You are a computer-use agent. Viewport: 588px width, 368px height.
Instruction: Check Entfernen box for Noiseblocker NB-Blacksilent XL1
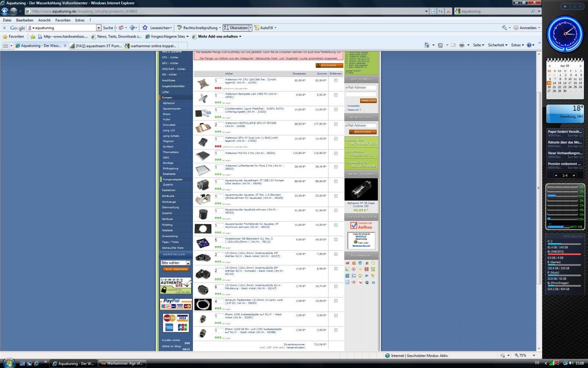pyautogui.click(x=336, y=240)
